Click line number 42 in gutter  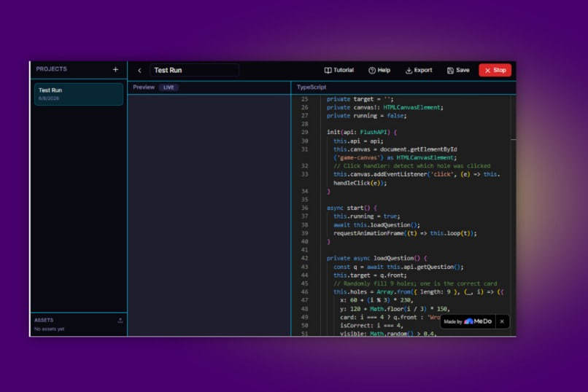pos(304,259)
